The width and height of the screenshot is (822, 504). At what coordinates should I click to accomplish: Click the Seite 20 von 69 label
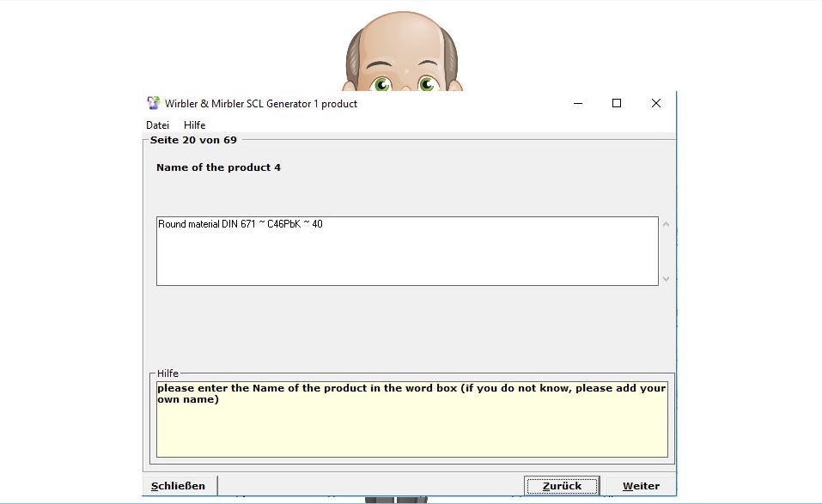[x=193, y=139]
